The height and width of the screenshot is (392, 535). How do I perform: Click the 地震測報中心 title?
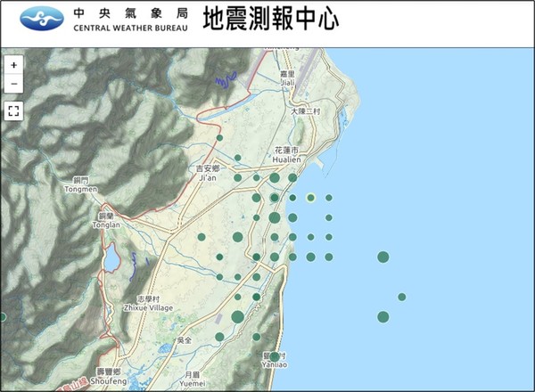coord(270,19)
